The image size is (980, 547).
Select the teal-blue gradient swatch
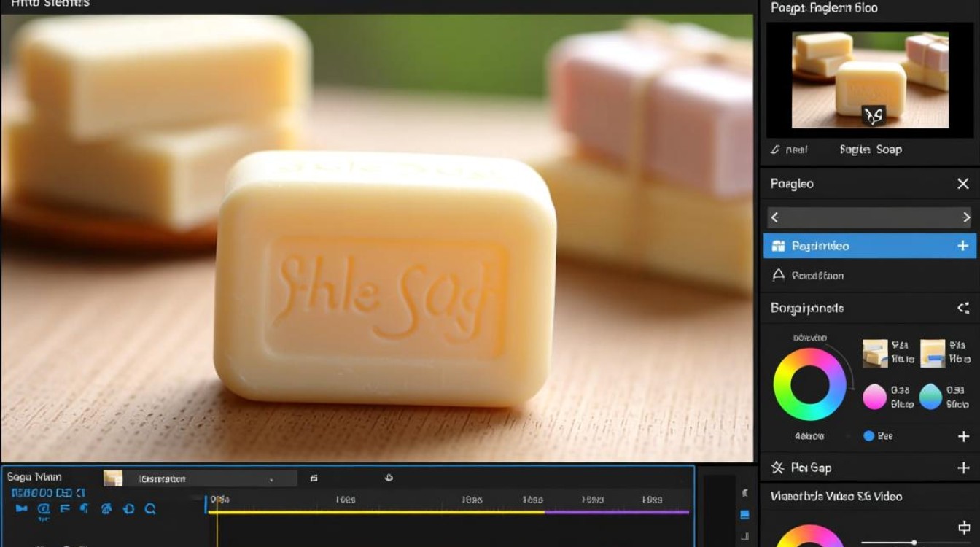[930, 397]
